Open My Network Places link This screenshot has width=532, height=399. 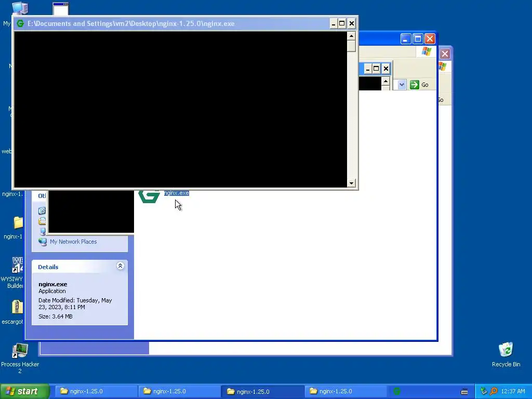click(x=73, y=242)
